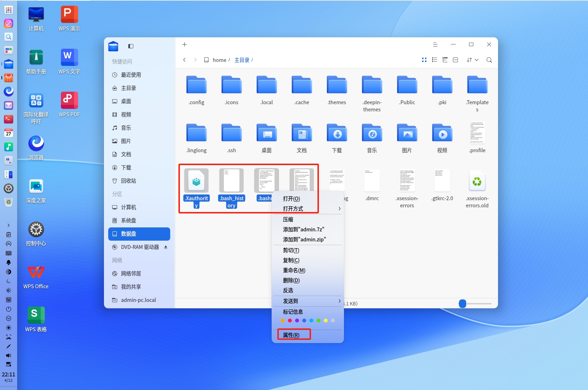Select the .ssh folder
Screen dimensions: 588x390
click(231, 138)
